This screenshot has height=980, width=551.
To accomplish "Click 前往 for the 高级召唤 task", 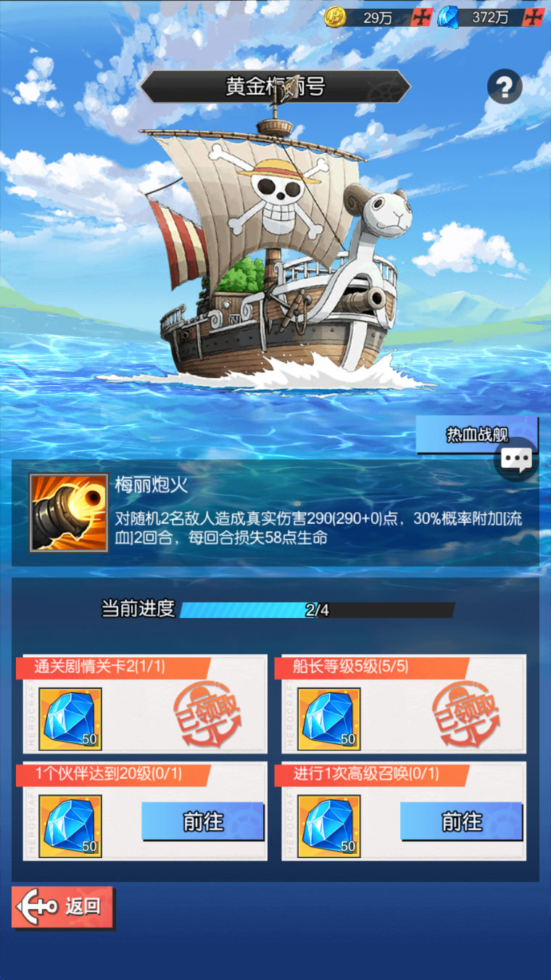I will click(x=461, y=821).
